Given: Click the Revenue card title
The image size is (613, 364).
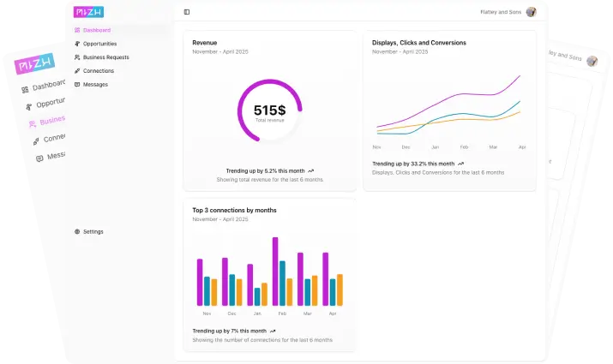Looking at the screenshot, I should tap(204, 43).
